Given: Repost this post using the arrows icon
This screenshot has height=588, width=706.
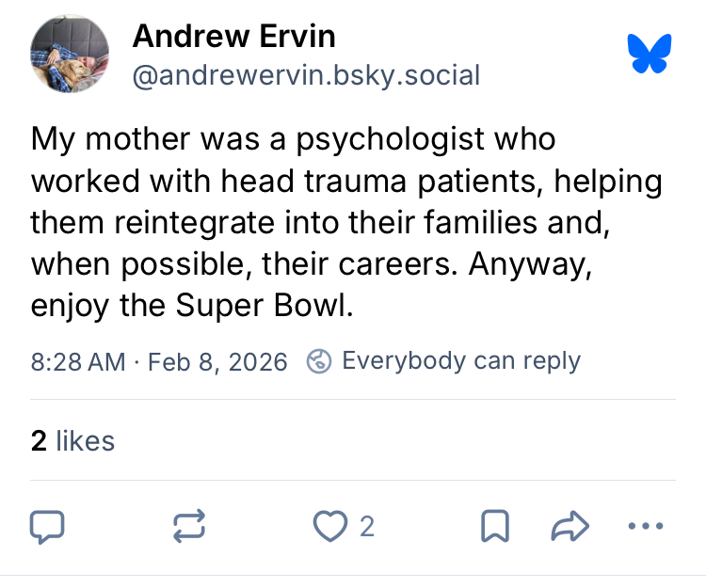Looking at the screenshot, I should tap(188, 527).
